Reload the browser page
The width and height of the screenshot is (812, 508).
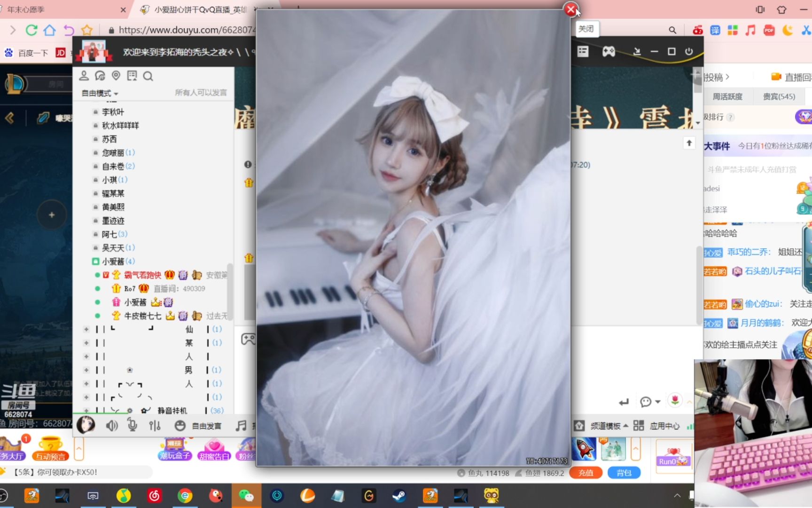[31, 30]
